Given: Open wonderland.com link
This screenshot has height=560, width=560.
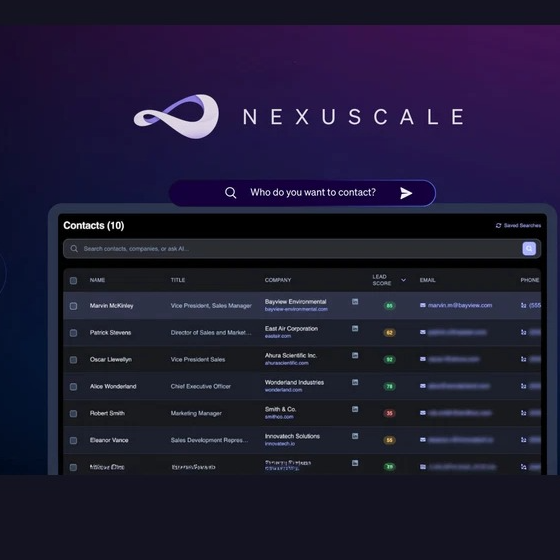Looking at the screenshot, I should point(283,390).
